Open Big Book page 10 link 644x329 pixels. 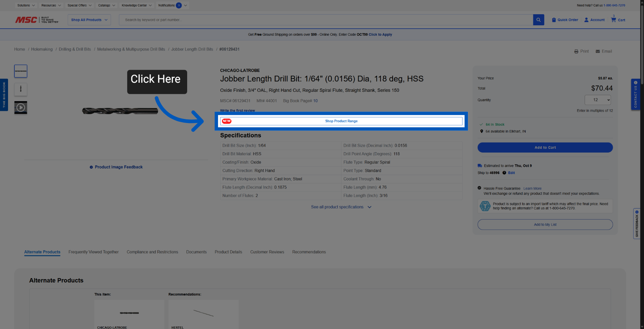point(315,101)
